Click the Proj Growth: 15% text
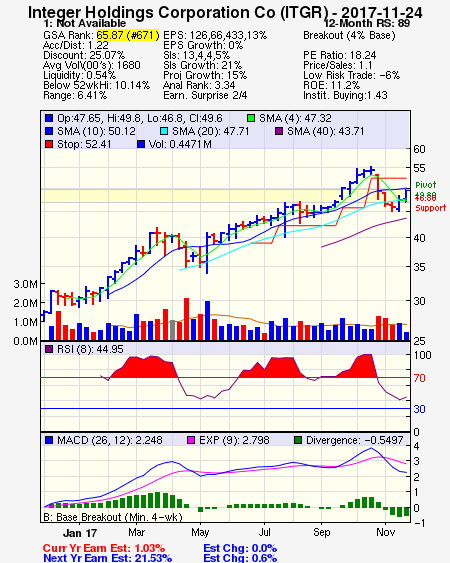450x563 pixels. [205, 75]
